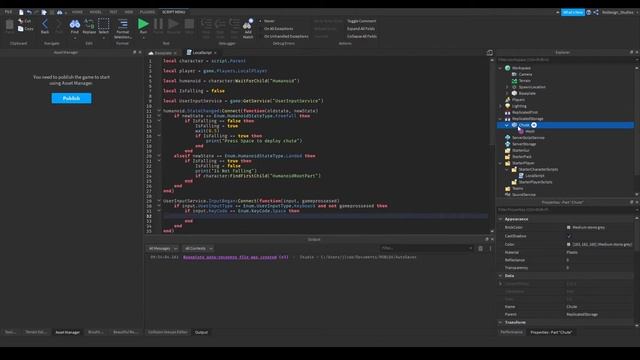Select the Mesh under Chute
The width and height of the screenshot is (640, 360).
[x=530, y=131]
